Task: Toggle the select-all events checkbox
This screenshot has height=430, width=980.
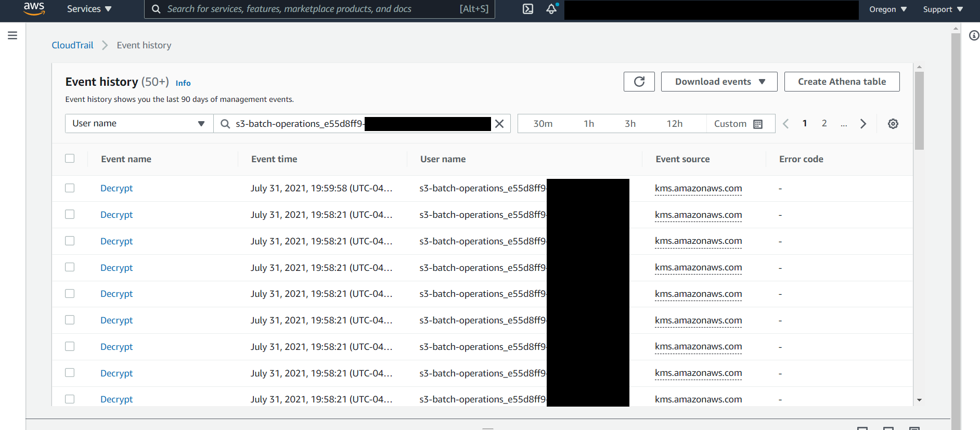Action: point(70,159)
